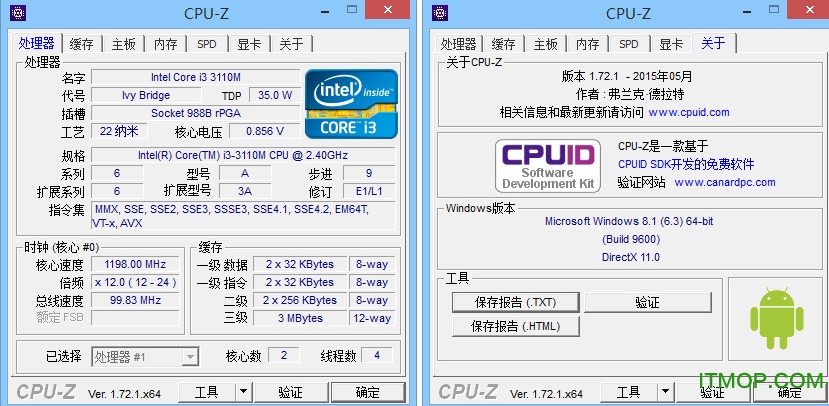Click the 总线速度 value 99.83 MHz
The height and width of the screenshot is (406, 829).
135,300
